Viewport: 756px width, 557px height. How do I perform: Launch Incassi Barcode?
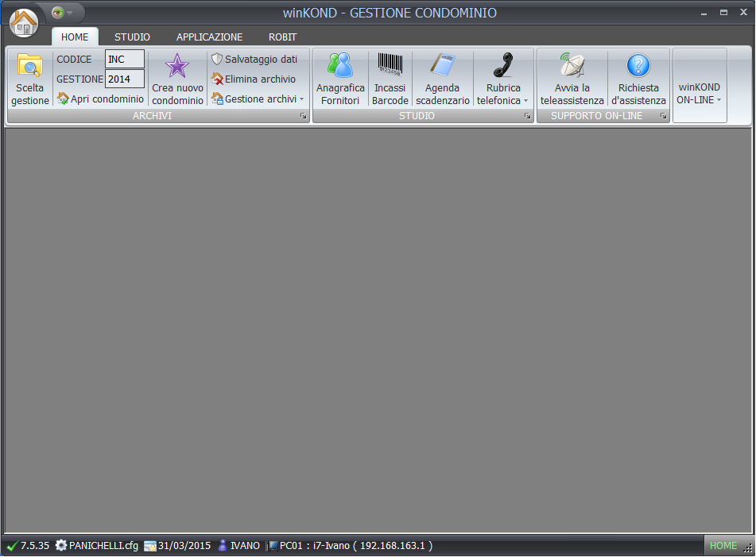(x=390, y=79)
